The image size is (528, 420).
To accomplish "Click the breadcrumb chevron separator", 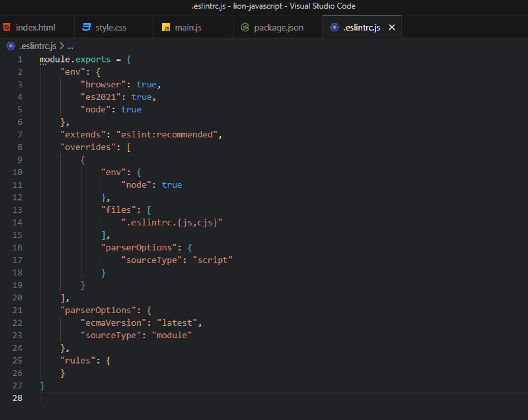I will (62, 46).
